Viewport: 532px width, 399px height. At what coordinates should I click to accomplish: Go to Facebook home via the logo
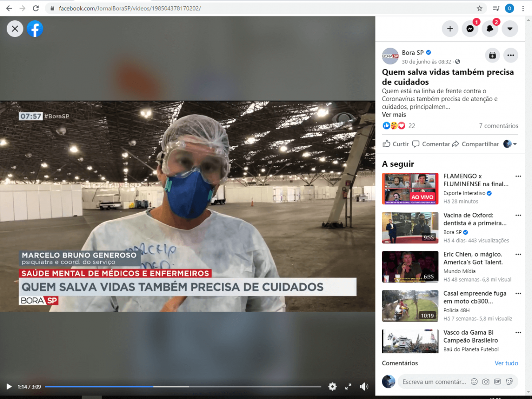pyautogui.click(x=35, y=29)
